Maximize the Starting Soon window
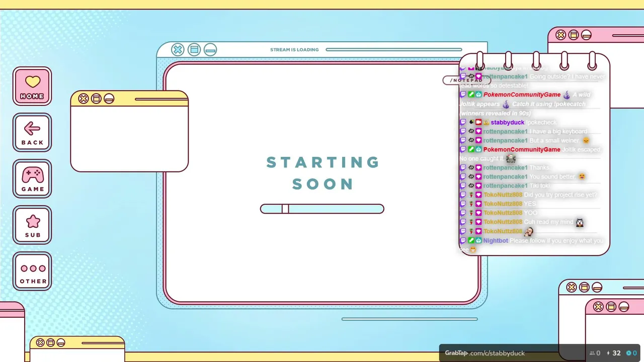This screenshot has height=362, width=644. 194,49
